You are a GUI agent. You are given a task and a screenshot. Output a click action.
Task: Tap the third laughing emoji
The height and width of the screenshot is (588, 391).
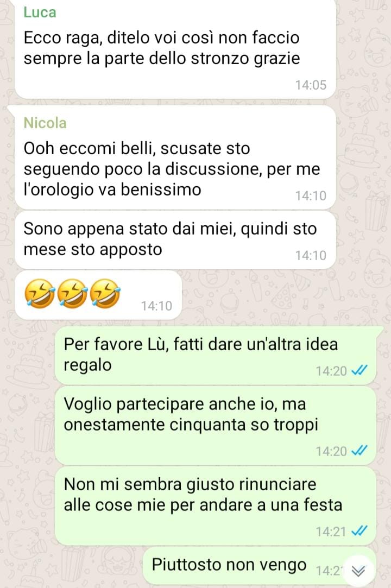click(105, 293)
